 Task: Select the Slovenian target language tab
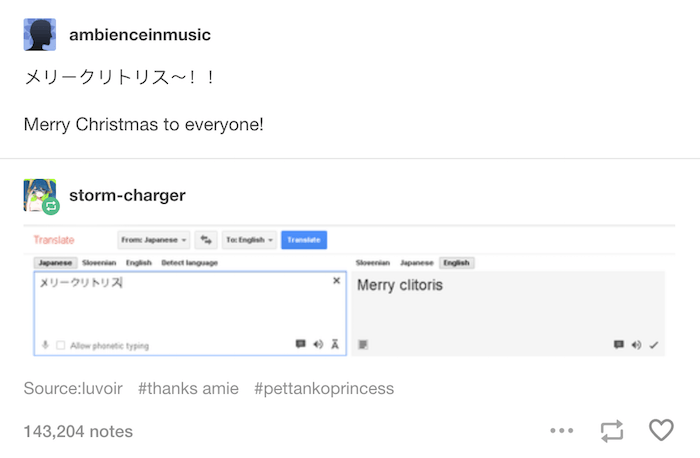tap(373, 262)
